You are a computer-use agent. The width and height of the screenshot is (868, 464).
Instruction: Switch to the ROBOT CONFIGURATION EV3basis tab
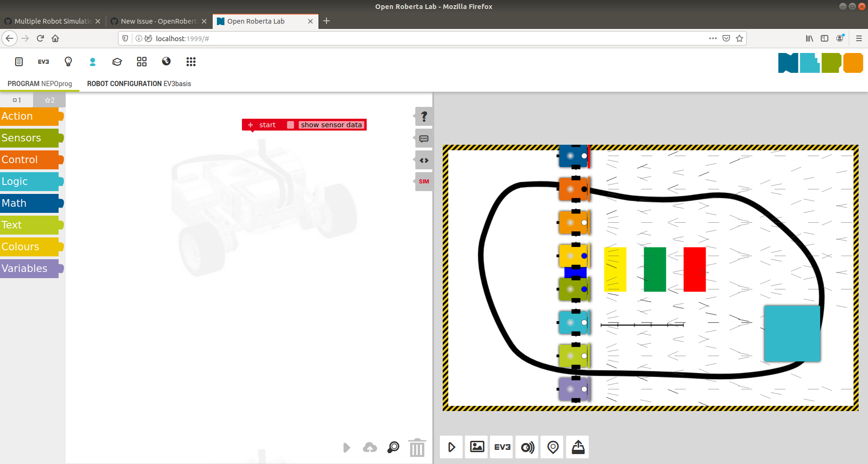(139, 84)
